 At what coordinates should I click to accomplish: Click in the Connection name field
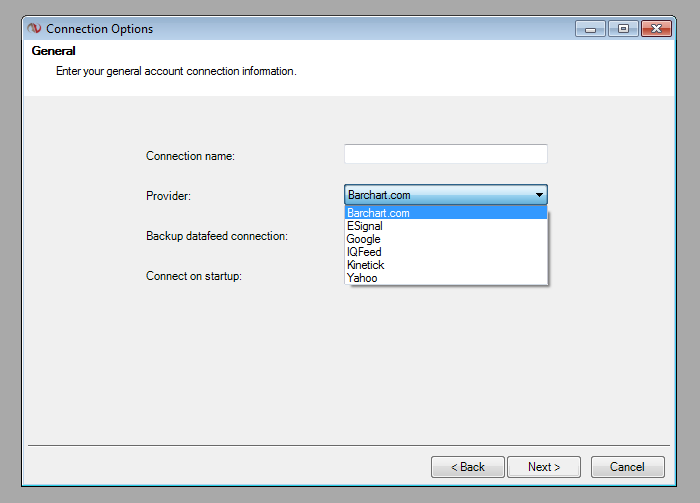click(x=445, y=154)
